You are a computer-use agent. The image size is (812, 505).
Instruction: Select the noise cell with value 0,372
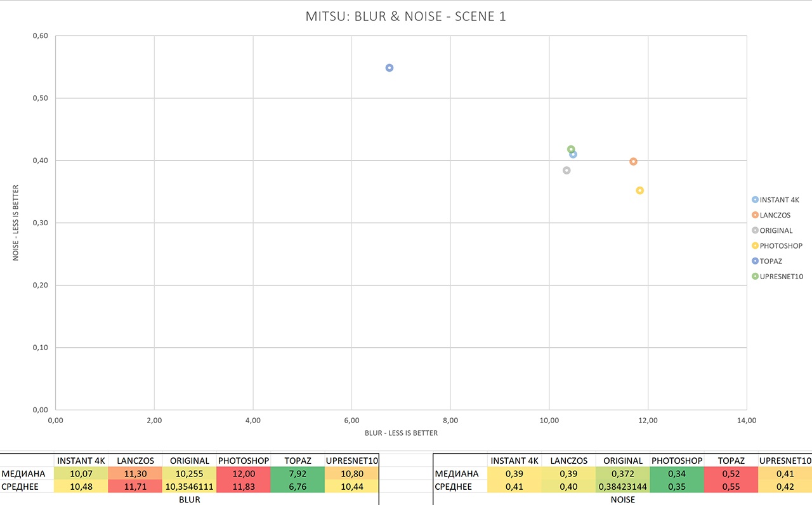[623, 473]
